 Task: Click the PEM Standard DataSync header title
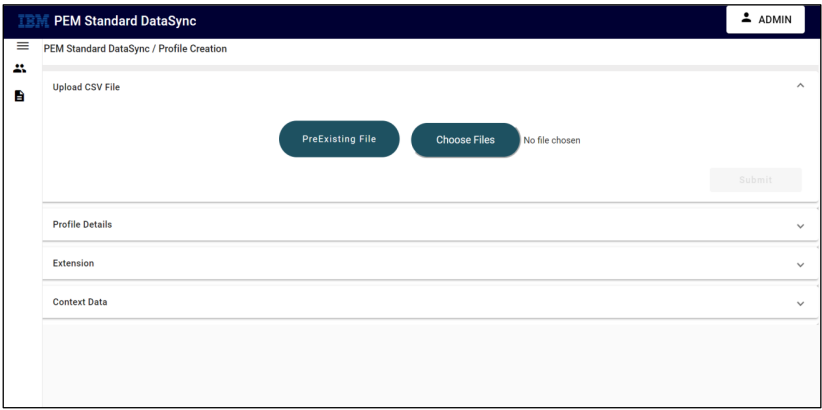125,21
